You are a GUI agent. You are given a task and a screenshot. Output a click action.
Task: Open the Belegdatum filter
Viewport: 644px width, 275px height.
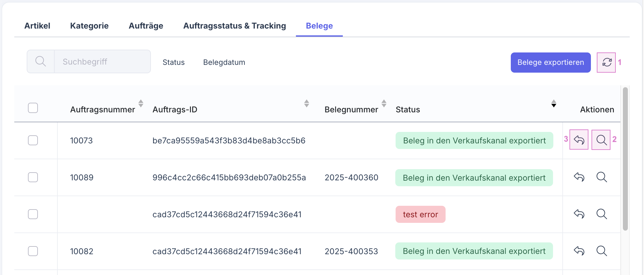click(224, 62)
